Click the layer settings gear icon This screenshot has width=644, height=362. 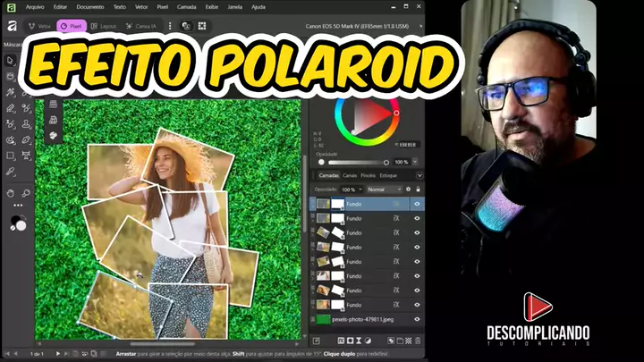tap(409, 189)
